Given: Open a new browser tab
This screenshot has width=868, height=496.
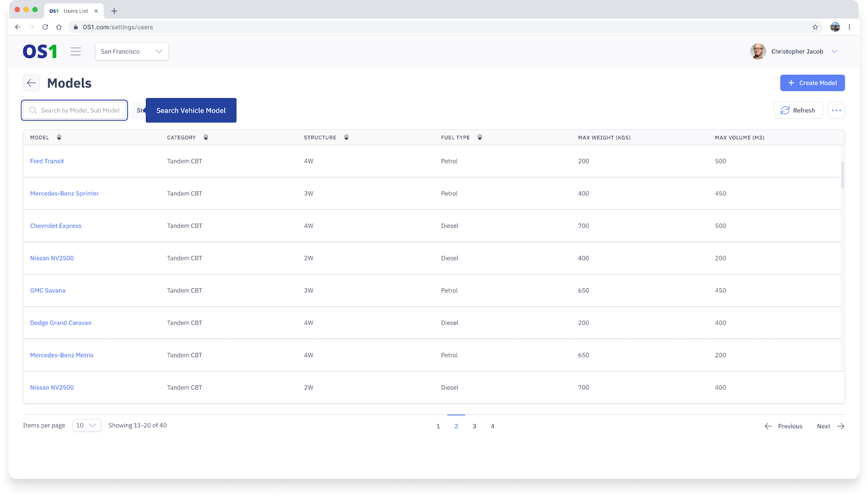Looking at the screenshot, I should [x=114, y=11].
